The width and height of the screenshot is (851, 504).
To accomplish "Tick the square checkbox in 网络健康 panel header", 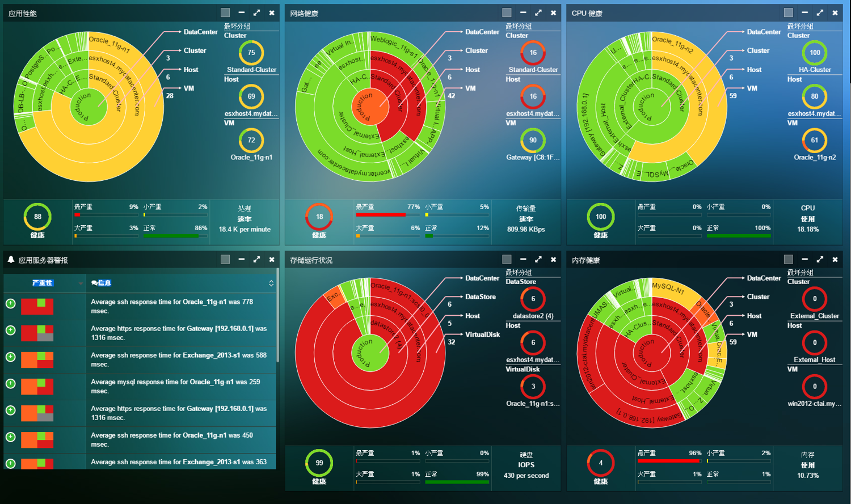I will [507, 12].
